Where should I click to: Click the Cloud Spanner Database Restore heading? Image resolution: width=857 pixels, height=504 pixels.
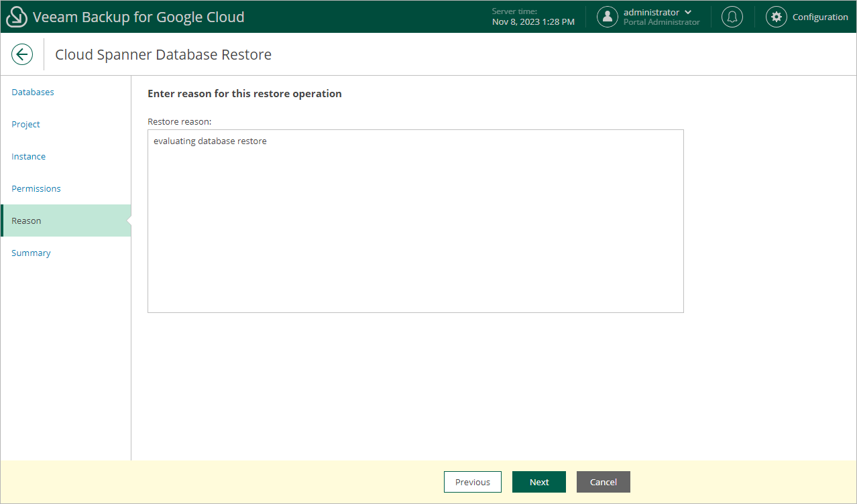[x=163, y=54]
